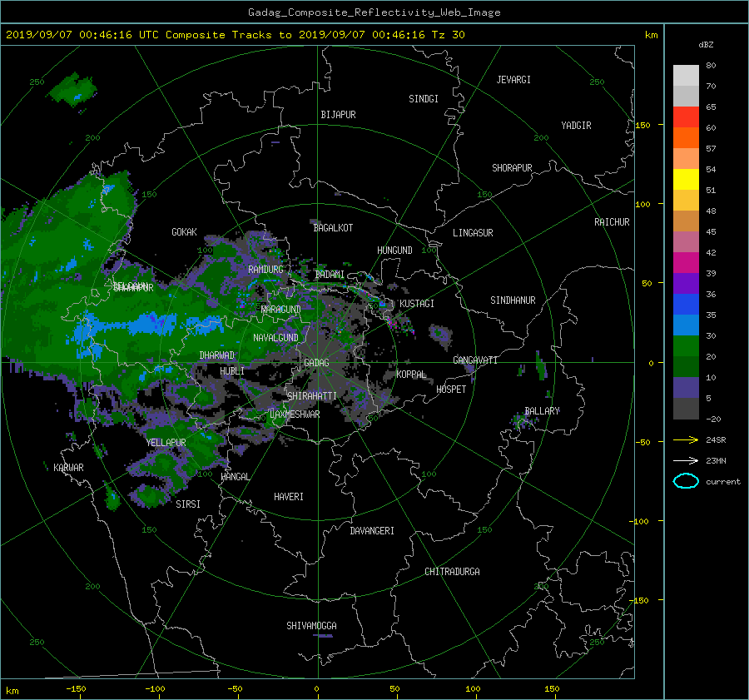Click the GANGAVATI city label

(475, 360)
